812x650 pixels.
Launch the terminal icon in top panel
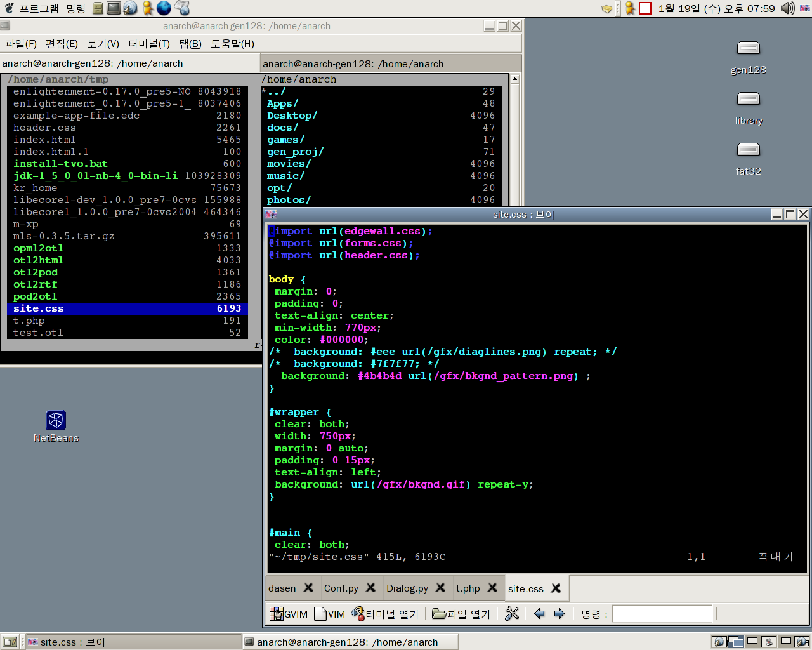pyautogui.click(x=114, y=8)
